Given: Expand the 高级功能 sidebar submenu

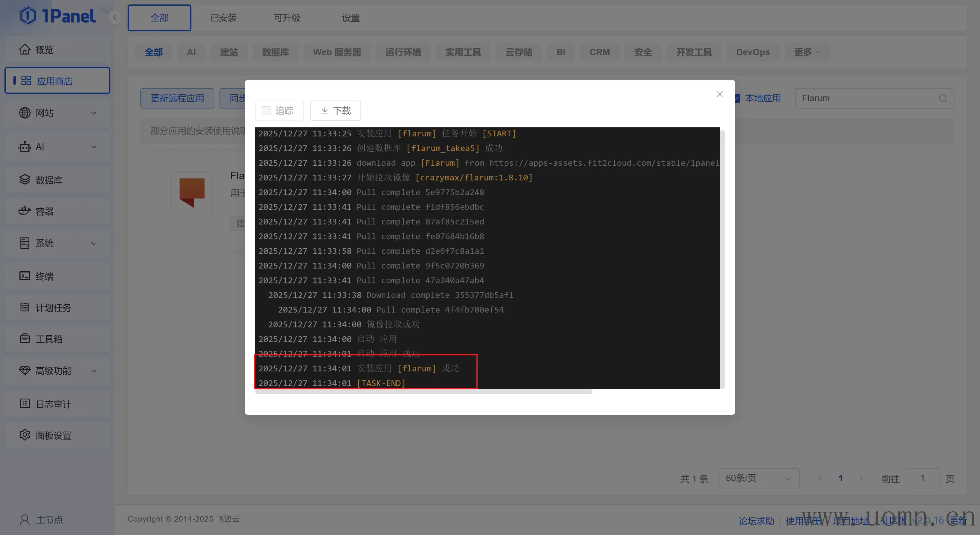Looking at the screenshot, I should pyautogui.click(x=93, y=371).
